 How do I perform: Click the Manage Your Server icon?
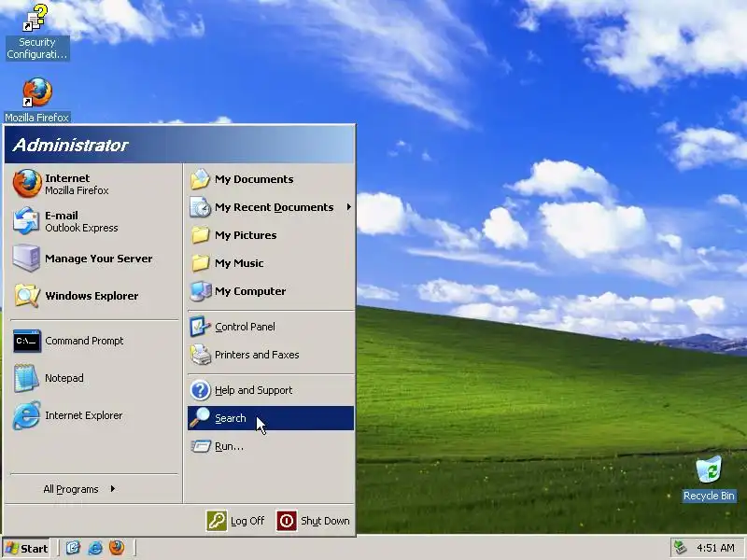click(26, 259)
